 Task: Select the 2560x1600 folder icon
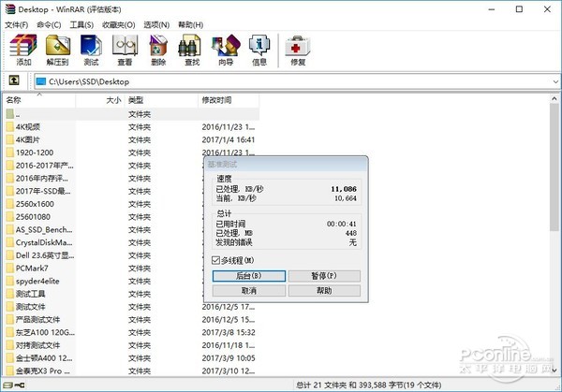[10, 204]
